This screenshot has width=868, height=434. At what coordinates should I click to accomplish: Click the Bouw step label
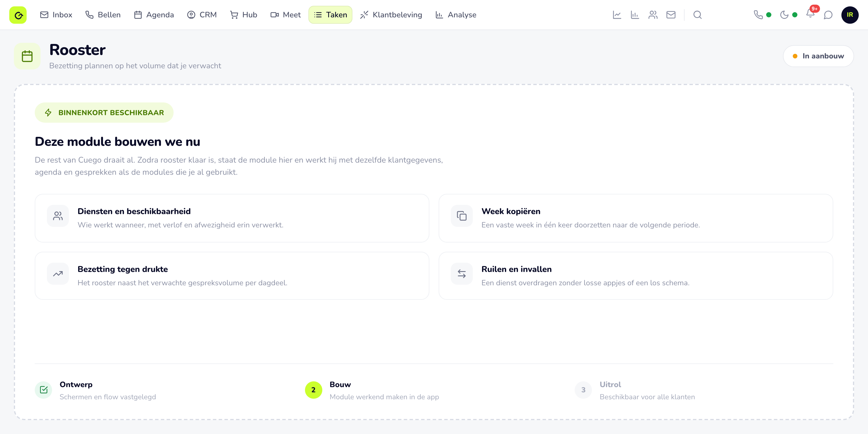[x=340, y=385]
